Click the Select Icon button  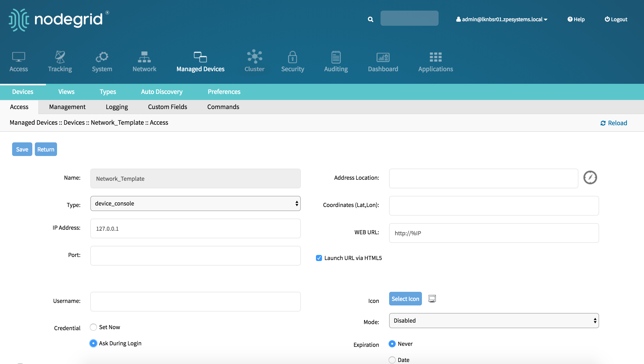click(405, 299)
